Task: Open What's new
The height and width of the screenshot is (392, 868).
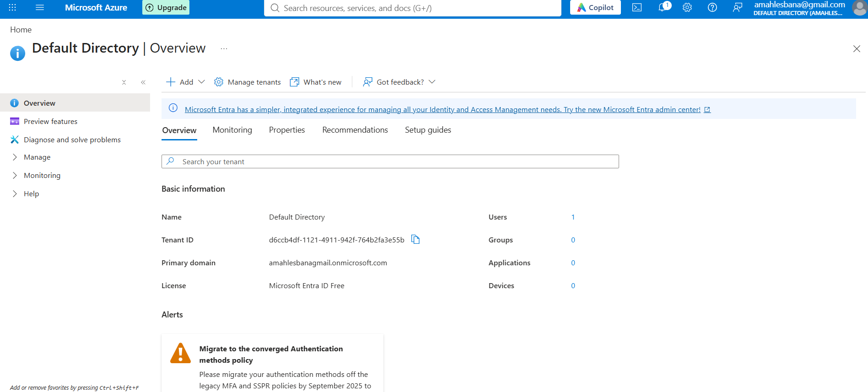Action: coord(316,82)
